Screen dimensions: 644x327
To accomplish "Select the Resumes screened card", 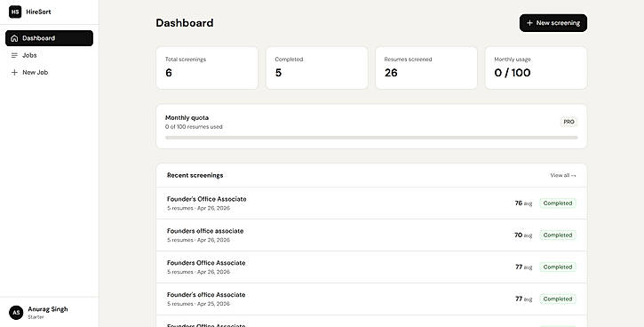I will [x=426, y=68].
